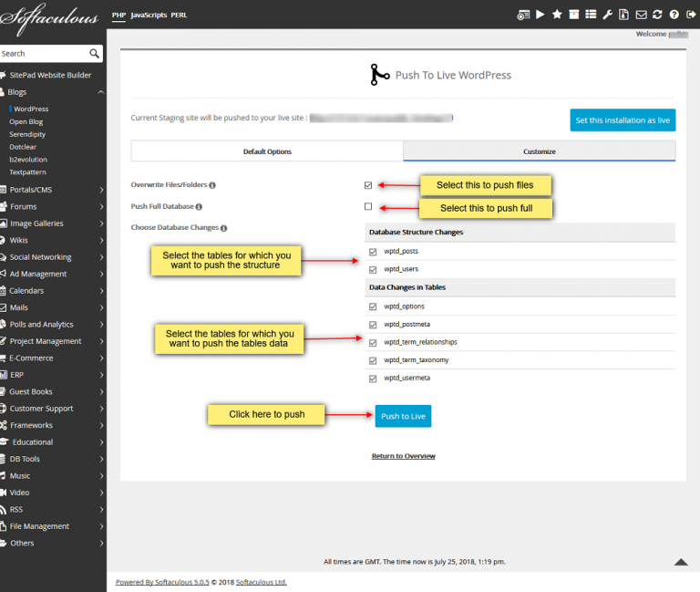Select the Customize tab
This screenshot has height=592, width=700.
(x=539, y=151)
